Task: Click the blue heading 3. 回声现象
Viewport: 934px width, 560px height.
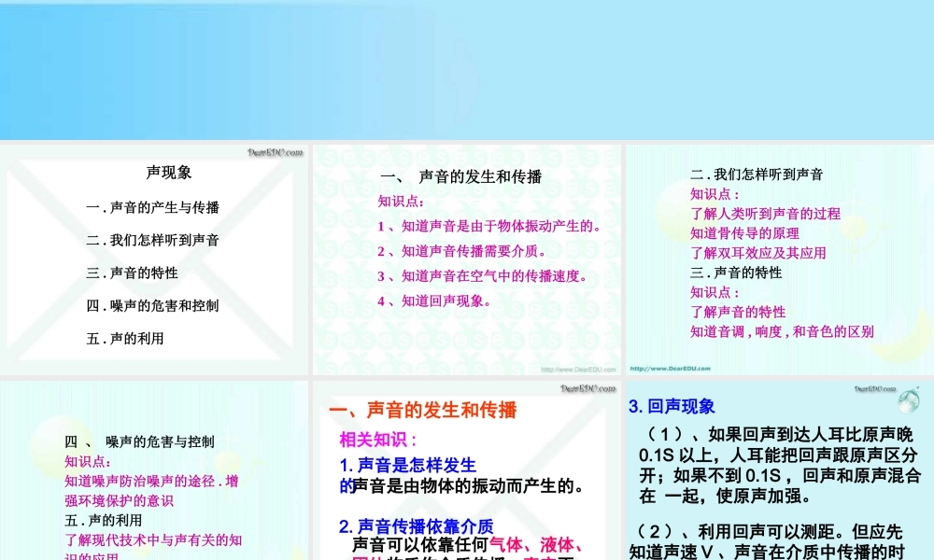Action: [672, 406]
